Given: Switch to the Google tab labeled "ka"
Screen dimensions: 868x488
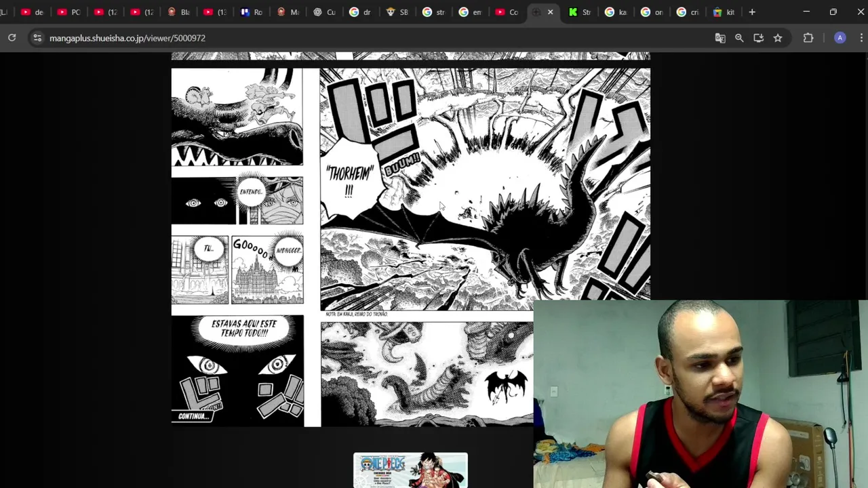Looking at the screenshot, I should tap(616, 12).
